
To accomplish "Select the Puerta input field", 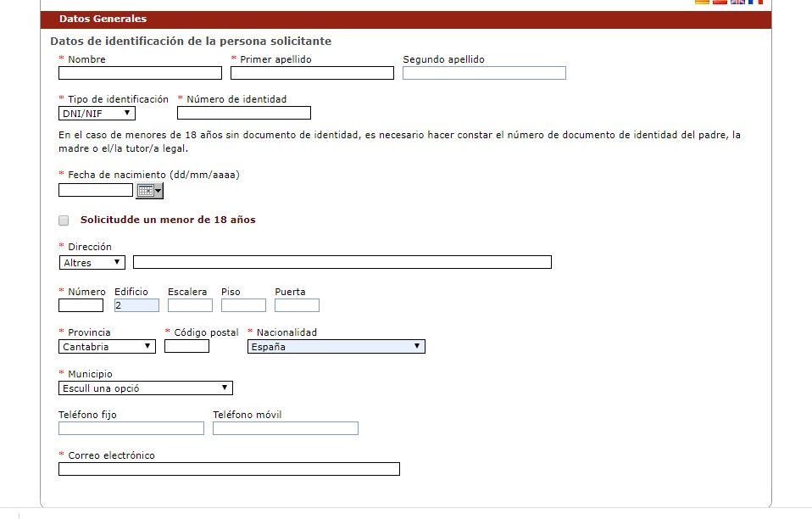I will [297, 305].
